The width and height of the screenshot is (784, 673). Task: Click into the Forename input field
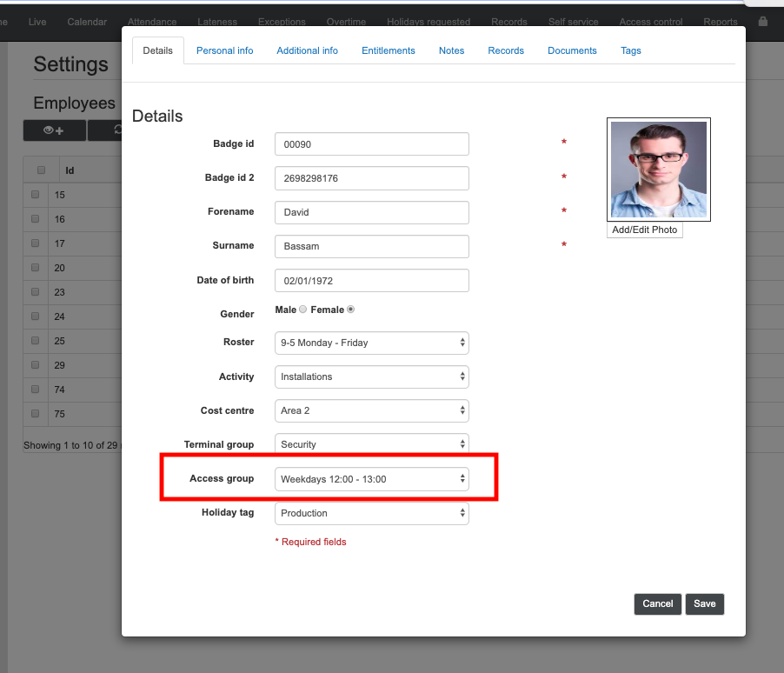point(371,212)
